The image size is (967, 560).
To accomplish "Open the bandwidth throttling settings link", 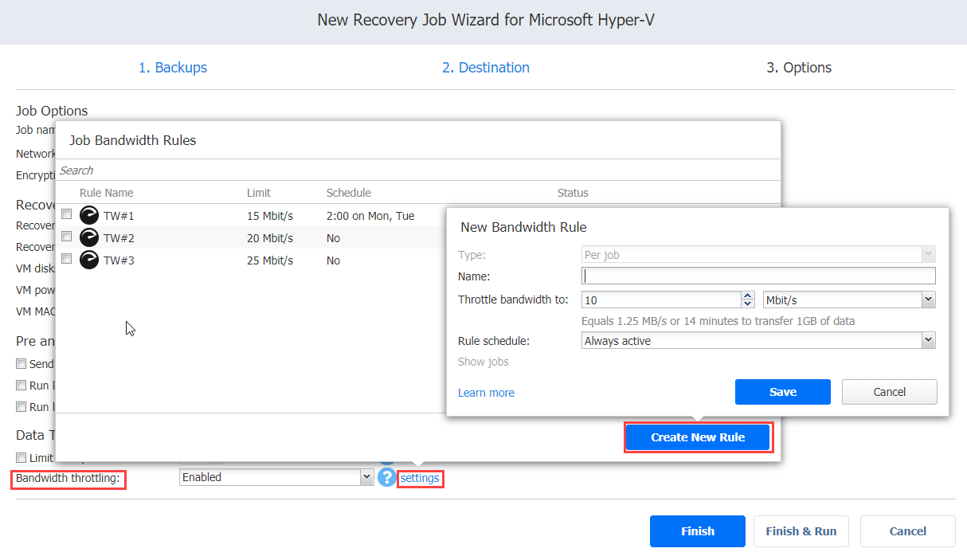I will tap(420, 478).
